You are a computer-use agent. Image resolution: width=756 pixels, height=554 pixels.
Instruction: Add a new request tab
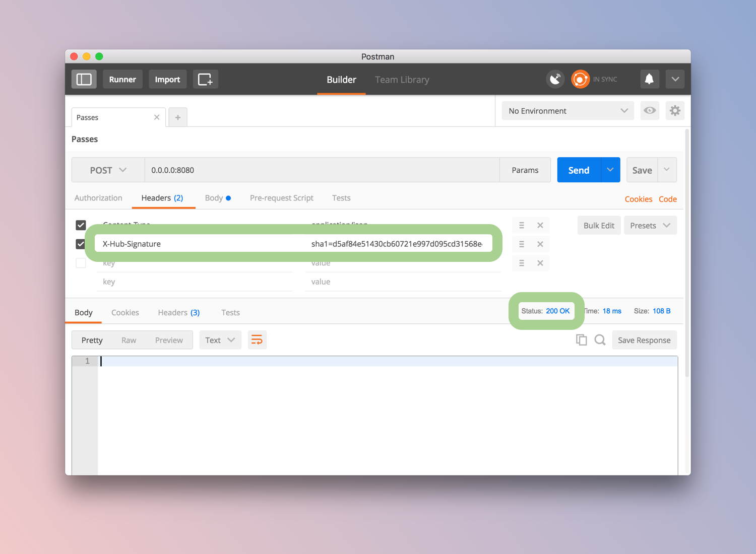tap(177, 117)
